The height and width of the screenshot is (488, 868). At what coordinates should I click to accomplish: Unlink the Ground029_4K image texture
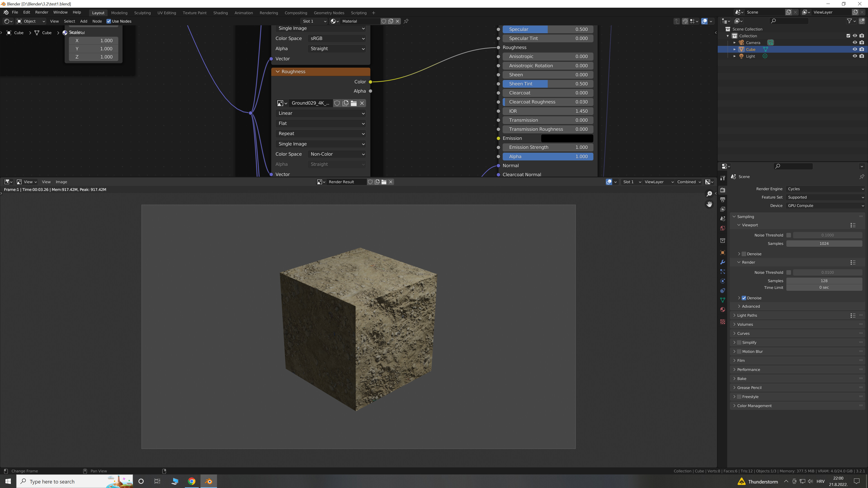tap(362, 103)
